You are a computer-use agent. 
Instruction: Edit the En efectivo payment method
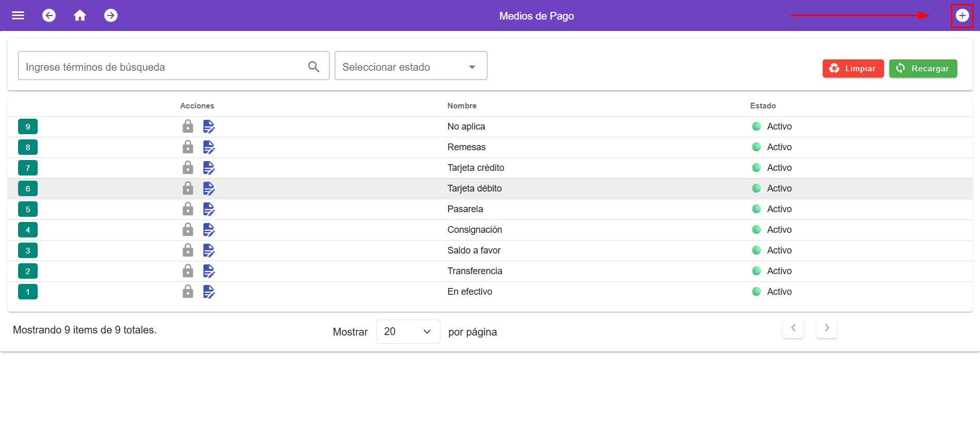tap(209, 292)
